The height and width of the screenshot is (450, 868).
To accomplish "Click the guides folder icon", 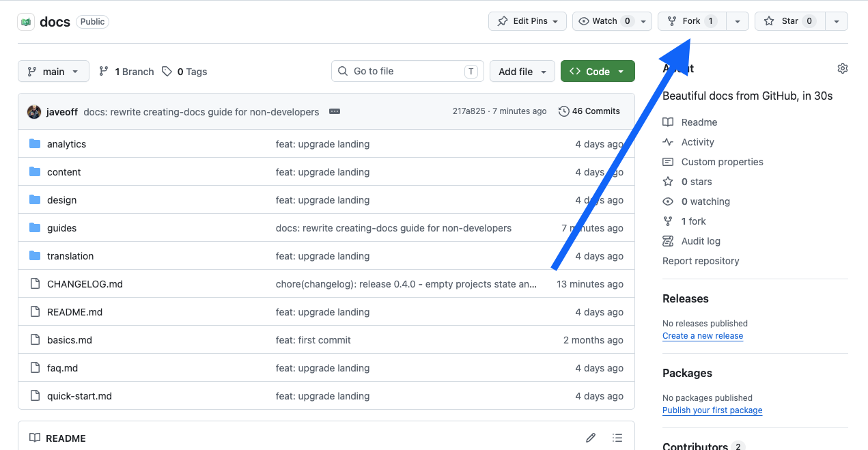I will coord(35,227).
